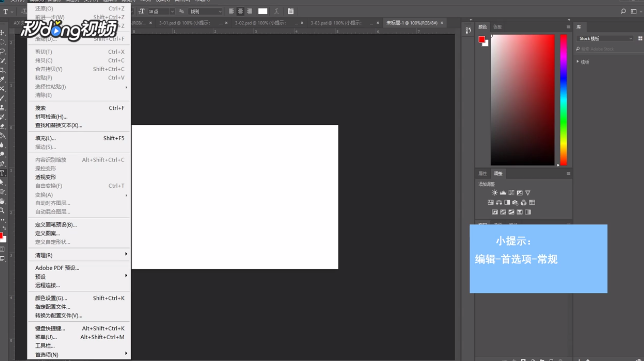Choose Adobe PDF 预设 menu item
Image resolution: width=644 pixels, height=361 pixels.
(79, 268)
